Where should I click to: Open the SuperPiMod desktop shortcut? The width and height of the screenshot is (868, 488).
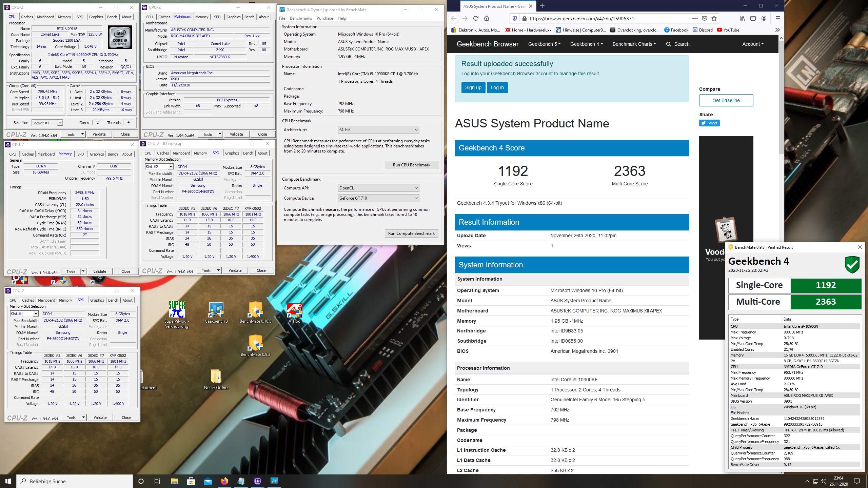tap(177, 314)
